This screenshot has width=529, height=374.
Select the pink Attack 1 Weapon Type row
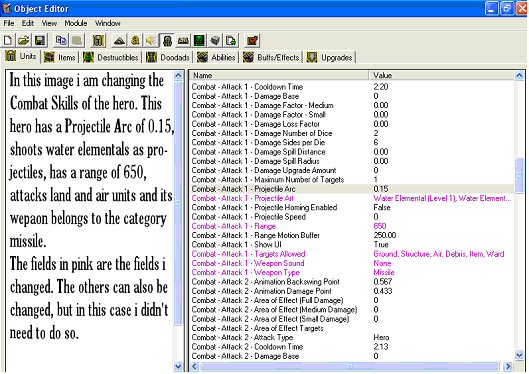click(x=352, y=272)
